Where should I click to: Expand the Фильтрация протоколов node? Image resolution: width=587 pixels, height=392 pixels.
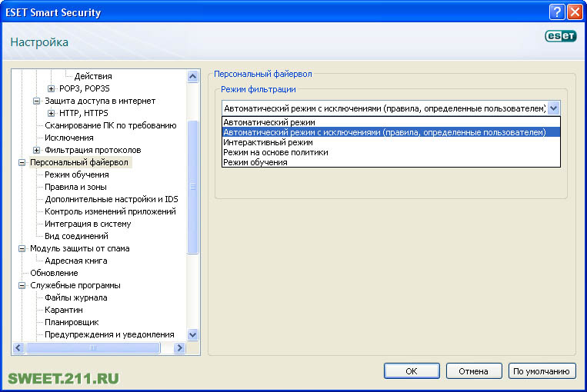pyautogui.click(x=36, y=151)
